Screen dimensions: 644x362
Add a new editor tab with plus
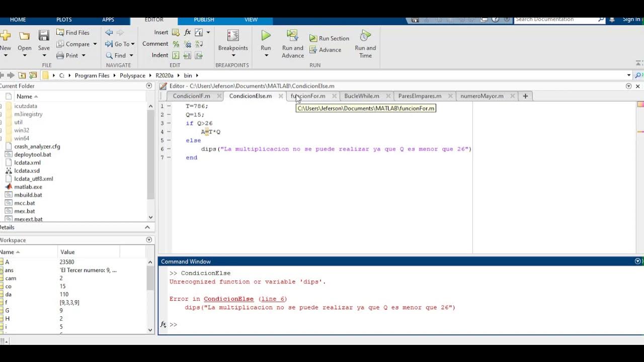tap(525, 96)
